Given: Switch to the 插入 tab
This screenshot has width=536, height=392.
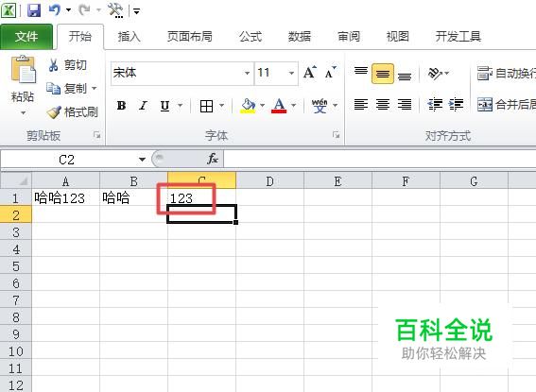Looking at the screenshot, I should (x=129, y=36).
